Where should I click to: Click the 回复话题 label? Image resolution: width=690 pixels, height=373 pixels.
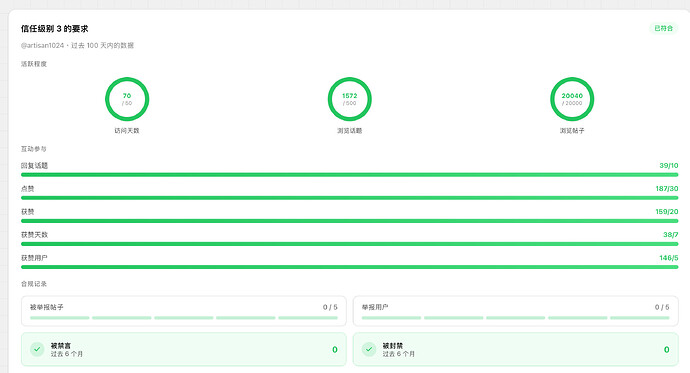point(34,165)
